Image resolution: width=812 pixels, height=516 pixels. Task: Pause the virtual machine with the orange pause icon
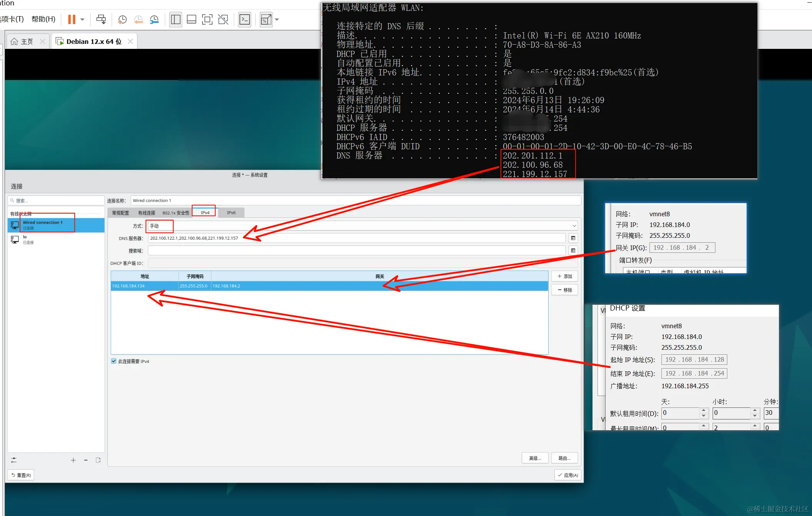coord(72,20)
